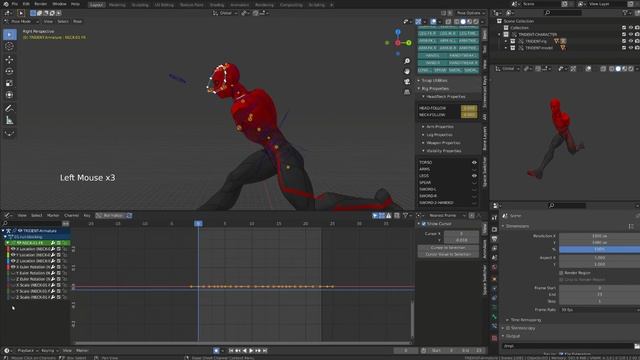The width and height of the screenshot is (640, 360).
Task: Toggle the Show Cursor checkbox
Action: point(424,224)
